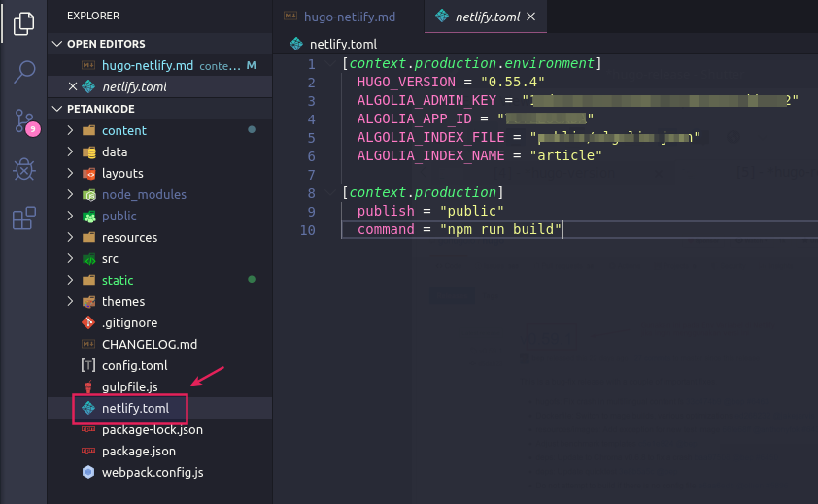Place cursor on ALGOLIA_INDEX_NAME line
The width and height of the screenshot is (818, 504).
coord(479,155)
